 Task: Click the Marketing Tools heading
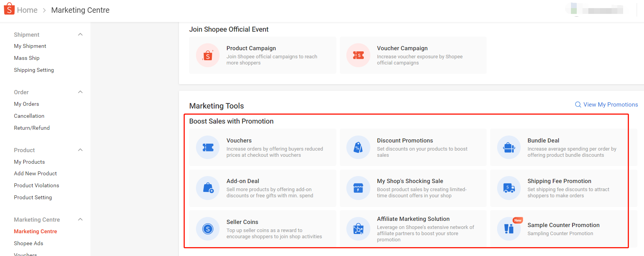pyautogui.click(x=216, y=106)
